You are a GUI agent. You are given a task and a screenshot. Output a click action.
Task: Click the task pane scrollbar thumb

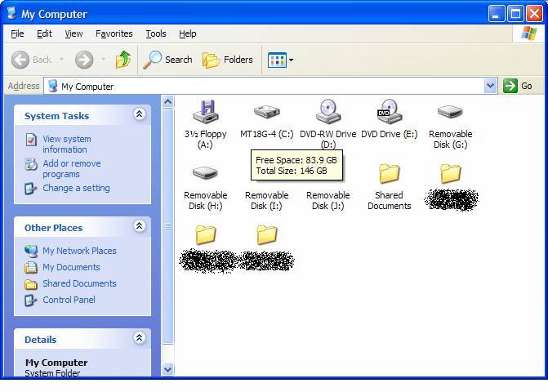[x=168, y=226]
